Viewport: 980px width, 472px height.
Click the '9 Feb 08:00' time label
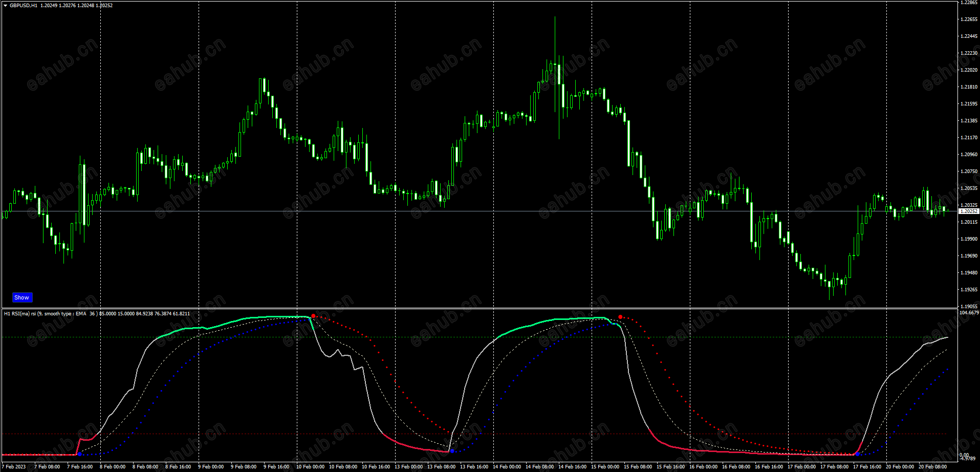point(244,467)
